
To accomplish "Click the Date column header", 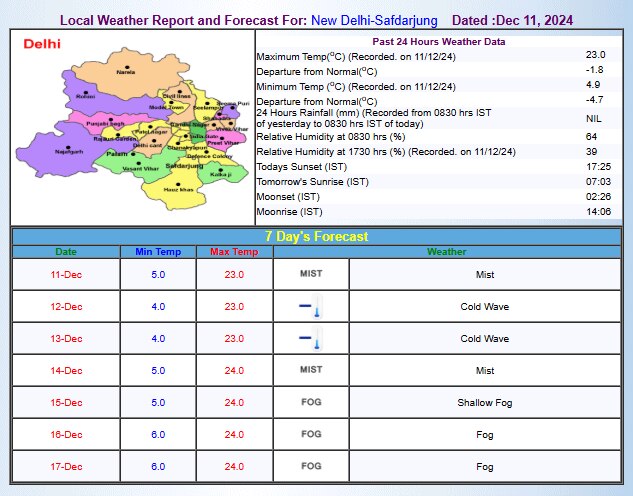I will (x=65, y=252).
